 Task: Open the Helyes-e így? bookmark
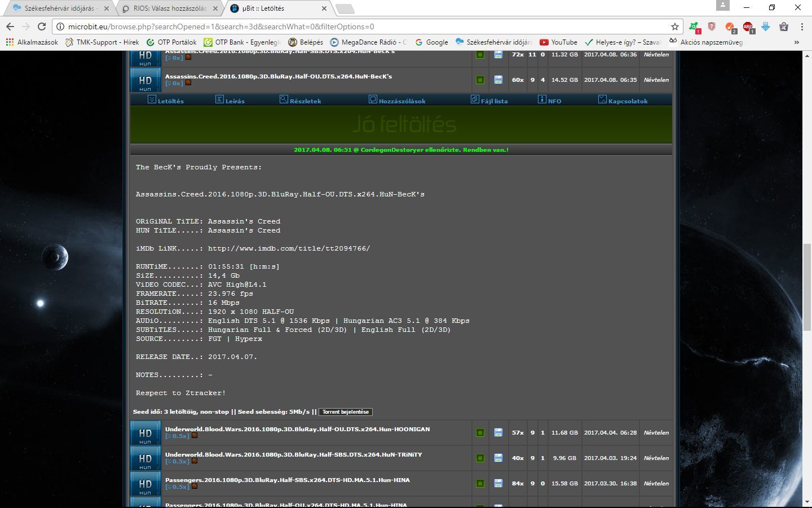coord(623,42)
